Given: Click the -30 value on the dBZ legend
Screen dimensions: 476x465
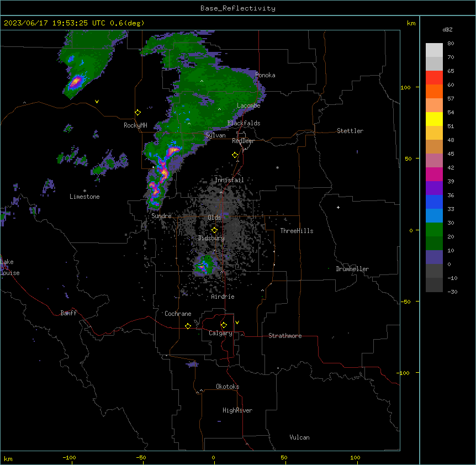Looking at the screenshot, I should [x=452, y=292].
